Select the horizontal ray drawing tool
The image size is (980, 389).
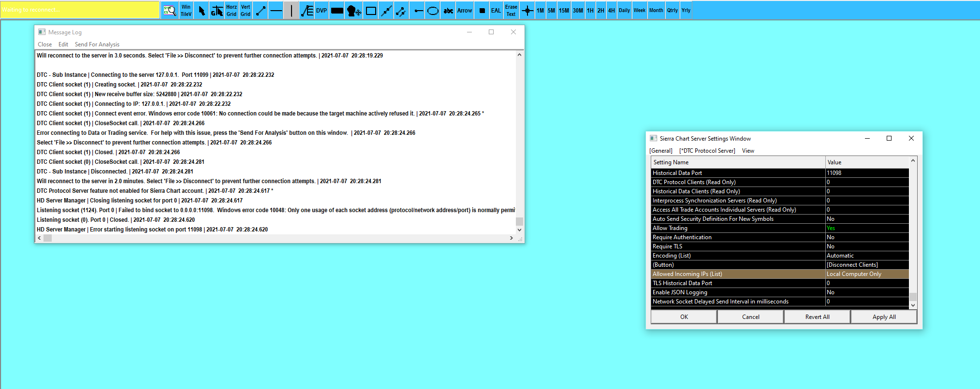tap(418, 10)
